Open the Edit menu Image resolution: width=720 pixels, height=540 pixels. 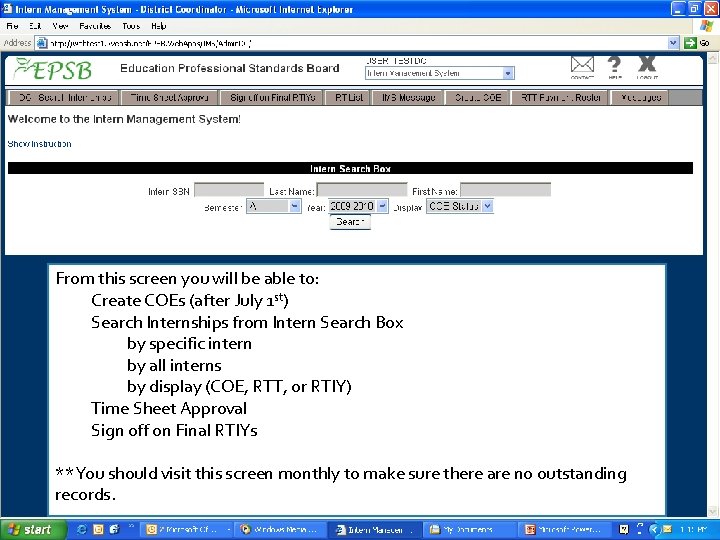[35, 26]
